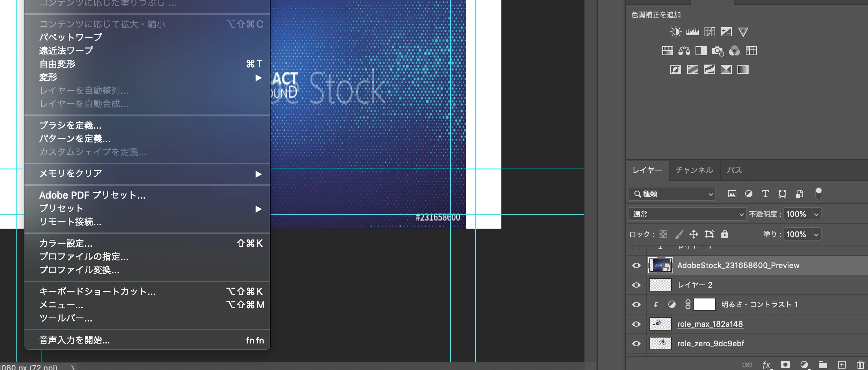
Task: Choose 音声入力を開始... menu item
Action: [x=147, y=340]
